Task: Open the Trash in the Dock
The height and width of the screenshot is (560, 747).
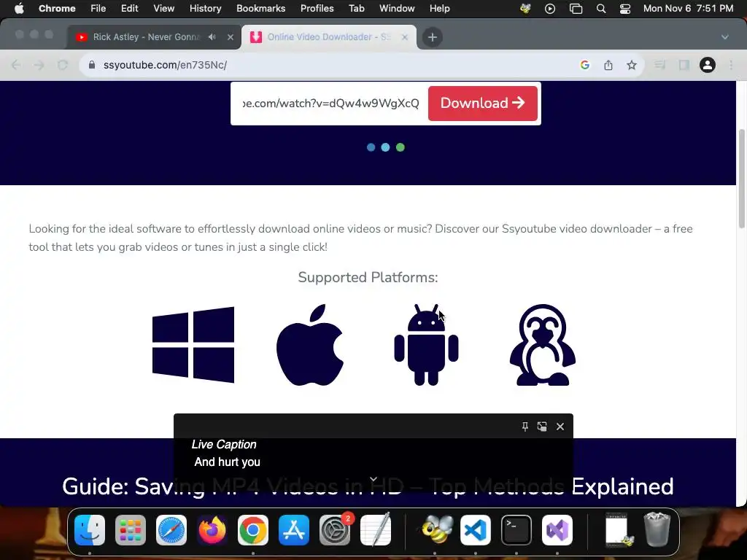Action: tap(657, 530)
